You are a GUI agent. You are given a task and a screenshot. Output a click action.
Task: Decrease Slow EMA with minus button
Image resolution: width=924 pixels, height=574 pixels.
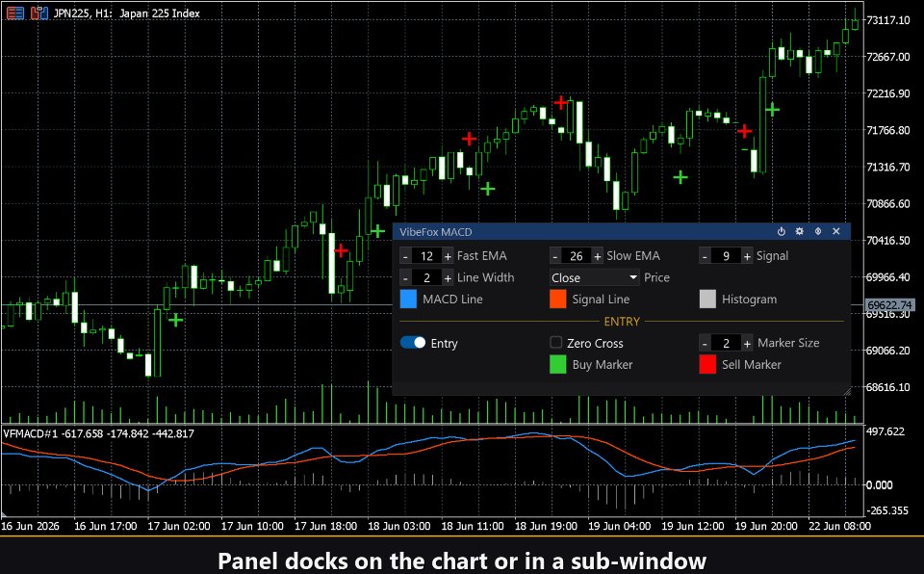[x=555, y=256]
